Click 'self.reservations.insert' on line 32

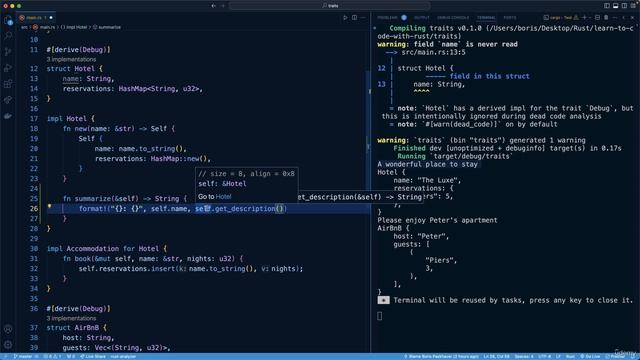(127, 269)
